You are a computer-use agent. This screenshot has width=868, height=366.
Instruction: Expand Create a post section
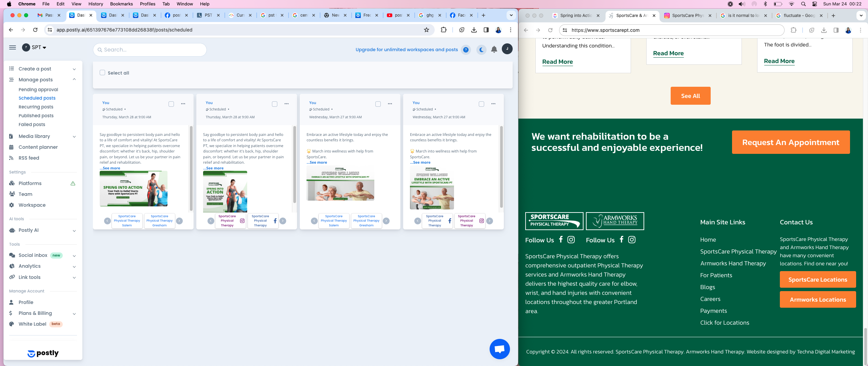42,69
